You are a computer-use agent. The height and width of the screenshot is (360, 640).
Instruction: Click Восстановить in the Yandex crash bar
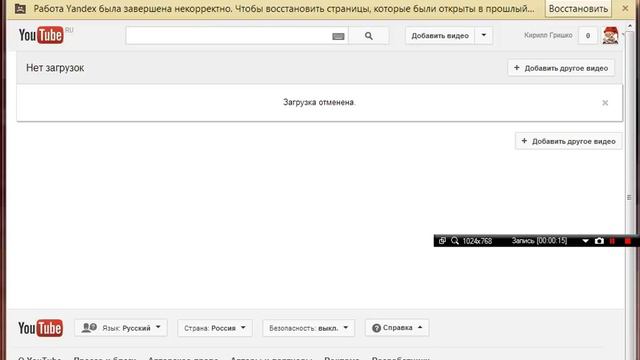point(578,9)
